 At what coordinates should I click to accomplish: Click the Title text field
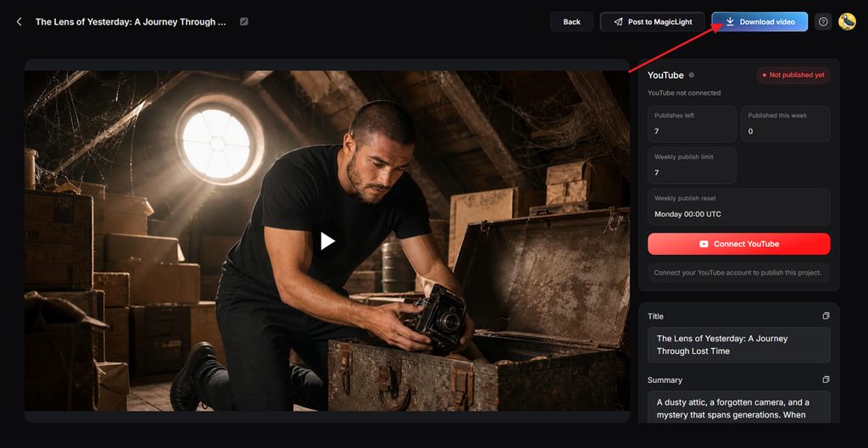click(739, 345)
